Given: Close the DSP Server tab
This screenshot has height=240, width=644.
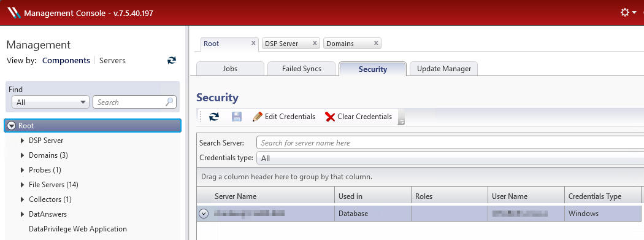Looking at the screenshot, I should 315,43.
